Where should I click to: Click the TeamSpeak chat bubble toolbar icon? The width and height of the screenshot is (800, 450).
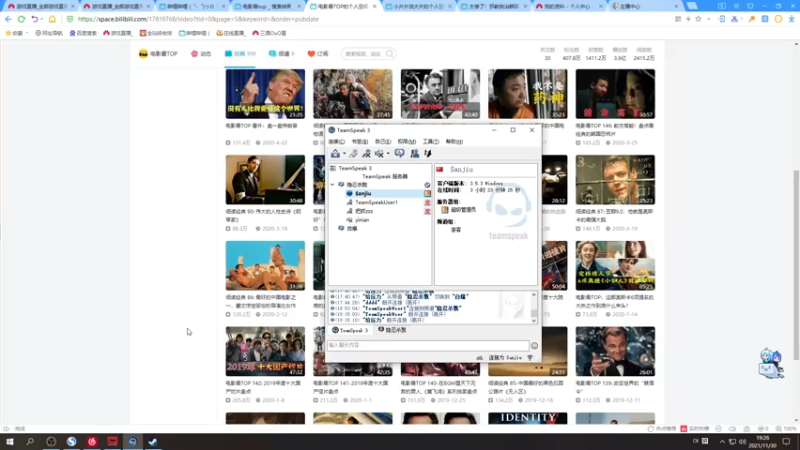click(399, 154)
